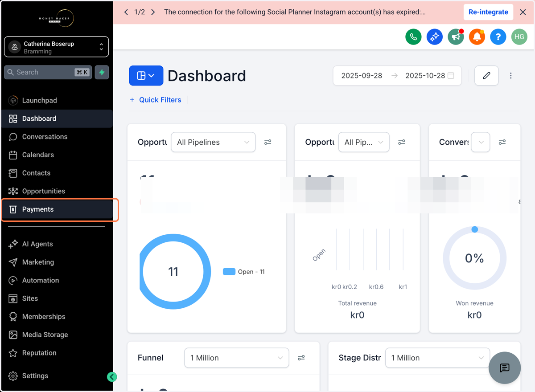Click the Re-integrate button

tap(488, 12)
